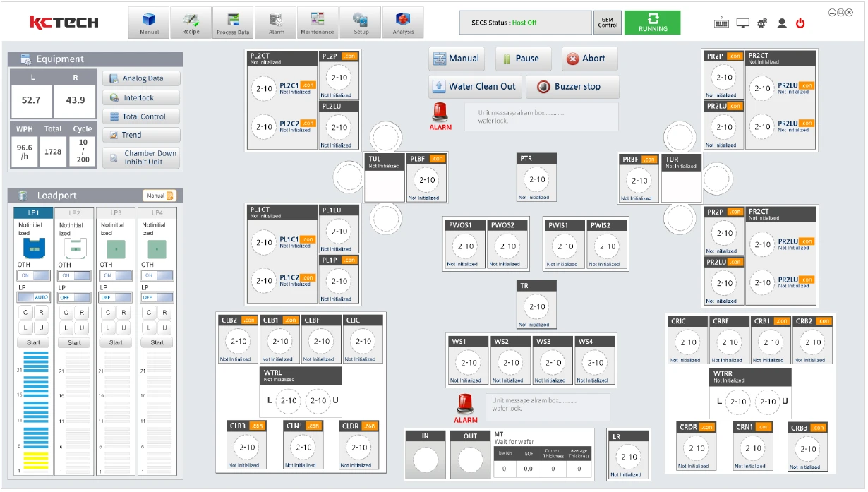
Task: Click the CRDR orange .con tag
Action: point(707,427)
